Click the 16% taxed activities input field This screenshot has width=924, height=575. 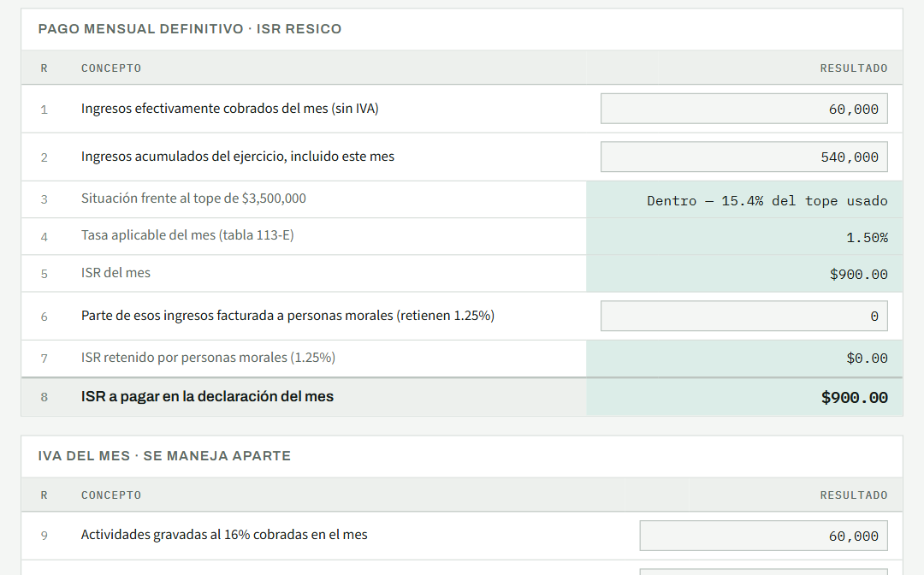click(x=763, y=536)
